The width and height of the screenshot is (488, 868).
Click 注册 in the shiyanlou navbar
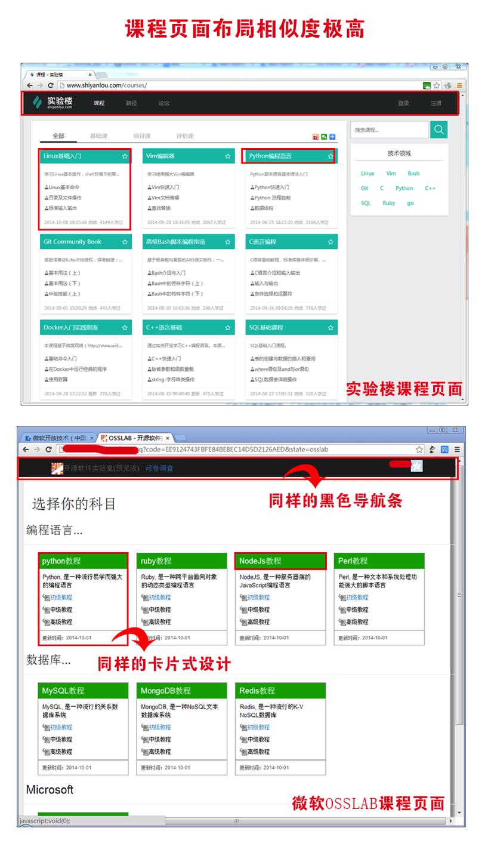pos(436,103)
